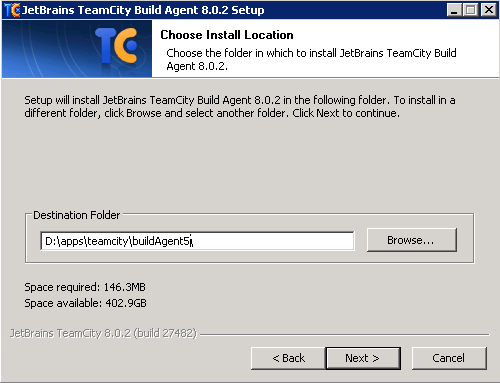This screenshot has height=383, width=500.
Task: Click the Browse... button
Action: tap(412, 240)
